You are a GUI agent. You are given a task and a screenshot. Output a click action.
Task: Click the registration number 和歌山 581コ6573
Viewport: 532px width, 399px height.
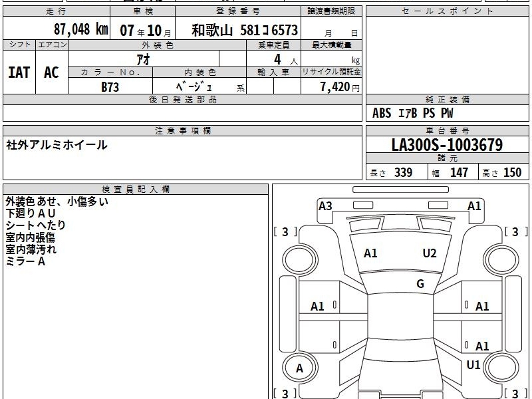[245, 30]
